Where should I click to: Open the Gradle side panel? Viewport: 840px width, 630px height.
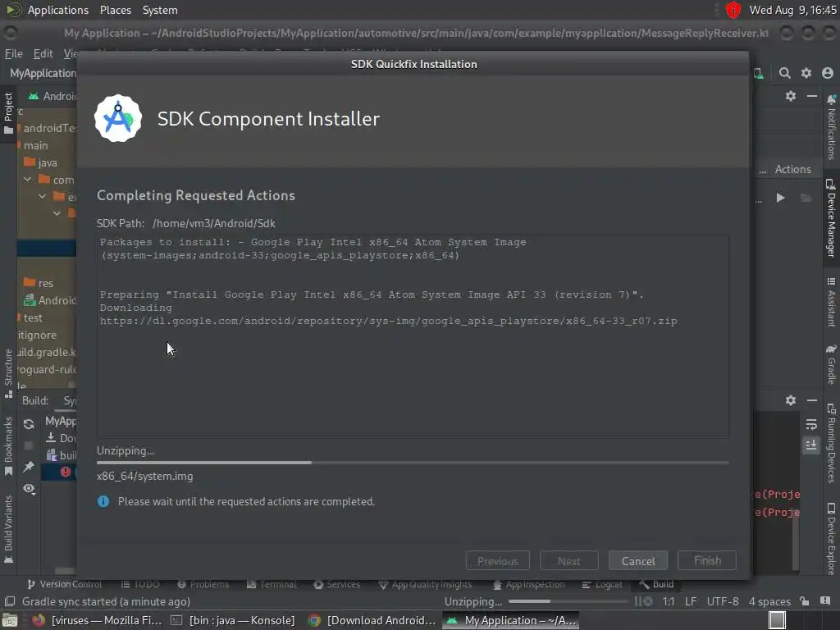click(x=831, y=364)
